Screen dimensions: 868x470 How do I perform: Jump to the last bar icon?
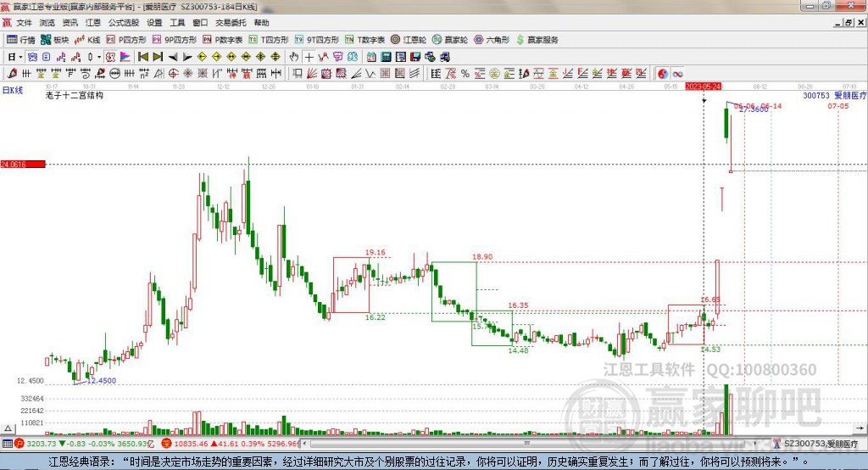[158, 57]
